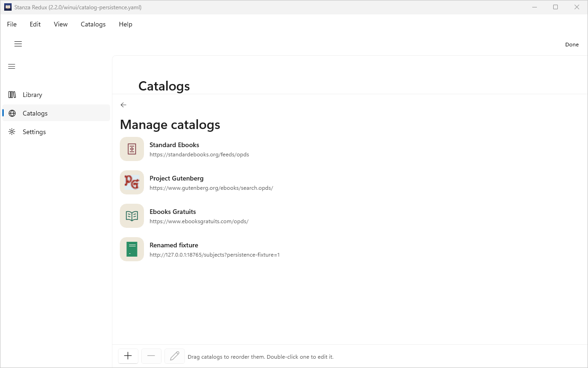The width and height of the screenshot is (588, 368).
Task: Open the Help menu
Action: [125, 24]
